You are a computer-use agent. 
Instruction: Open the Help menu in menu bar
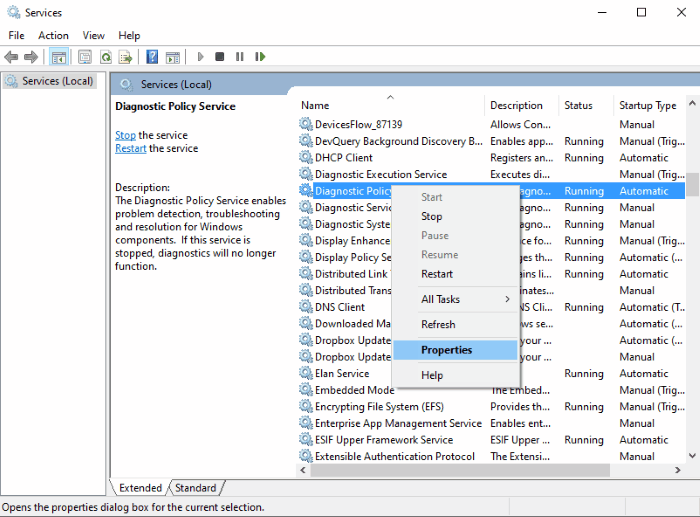(x=129, y=35)
